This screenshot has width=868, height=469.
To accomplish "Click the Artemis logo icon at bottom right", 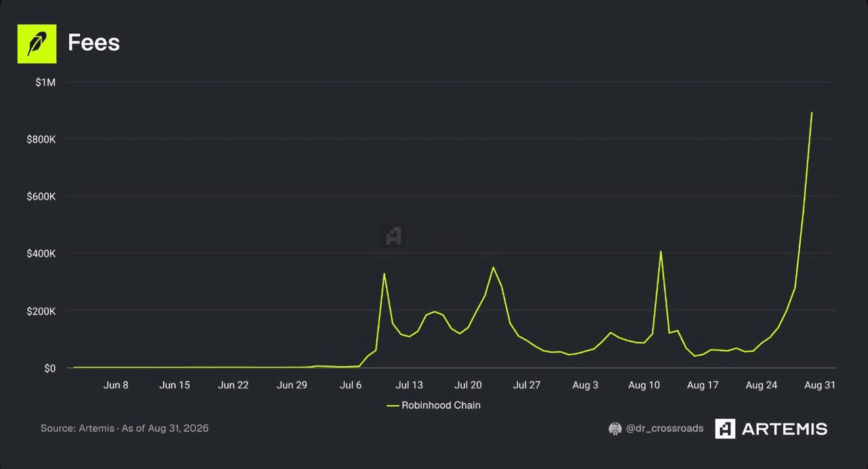I will pos(725,428).
